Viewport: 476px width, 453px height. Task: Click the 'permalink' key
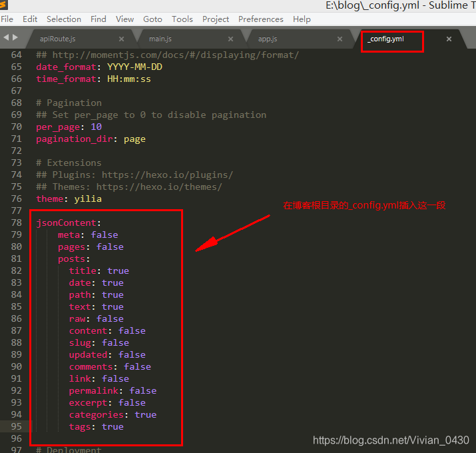93,391
